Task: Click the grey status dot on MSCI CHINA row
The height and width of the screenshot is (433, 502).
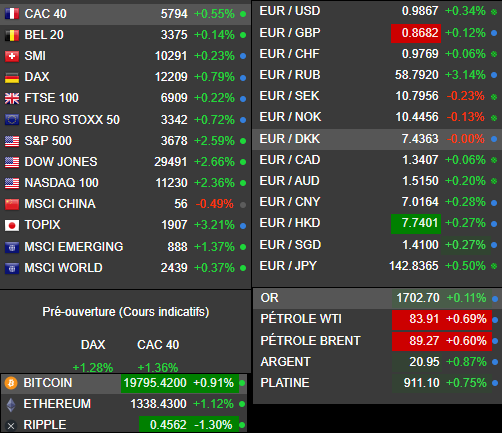Action: [243, 205]
